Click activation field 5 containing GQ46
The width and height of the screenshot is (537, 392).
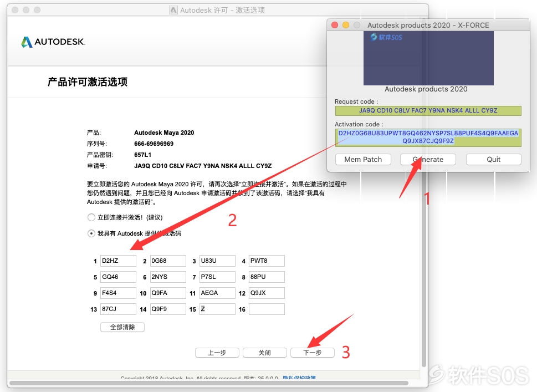click(118, 277)
